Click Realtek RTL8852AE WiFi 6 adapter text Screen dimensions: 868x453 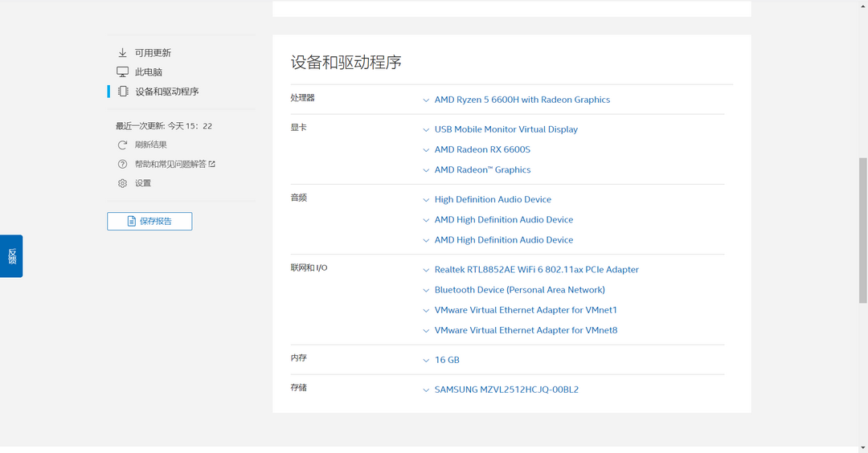tap(536, 269)
